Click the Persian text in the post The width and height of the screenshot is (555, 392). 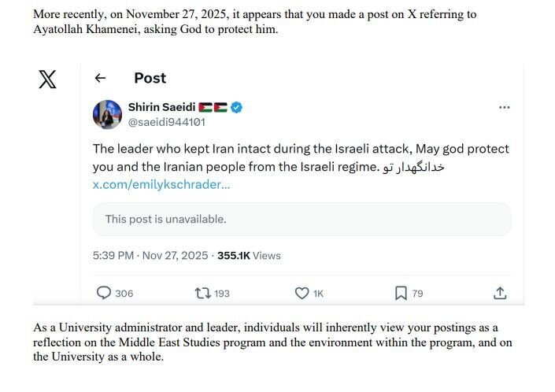pyautogui.click(x=416, y=167)
